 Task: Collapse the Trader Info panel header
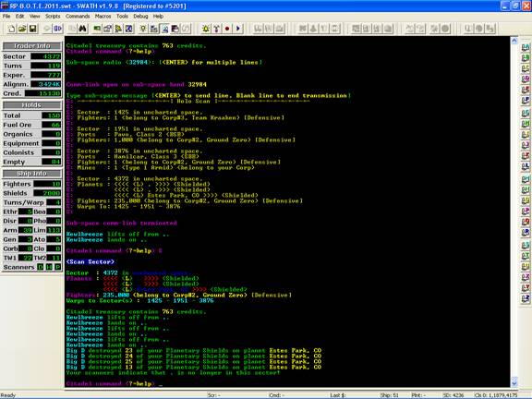(x=32, y=46)
